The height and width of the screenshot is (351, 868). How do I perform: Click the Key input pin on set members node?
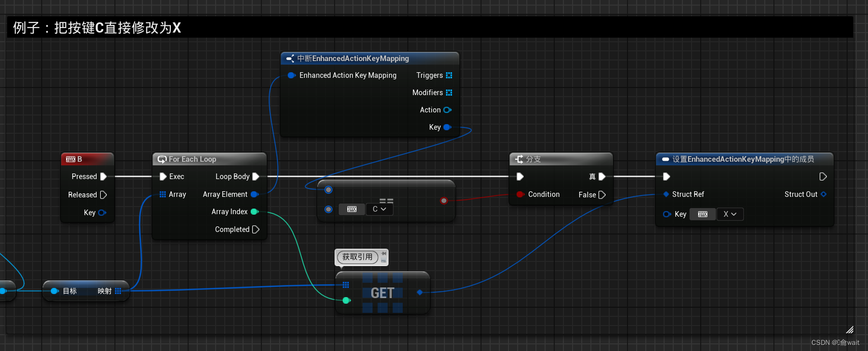(x=667, y=214)
